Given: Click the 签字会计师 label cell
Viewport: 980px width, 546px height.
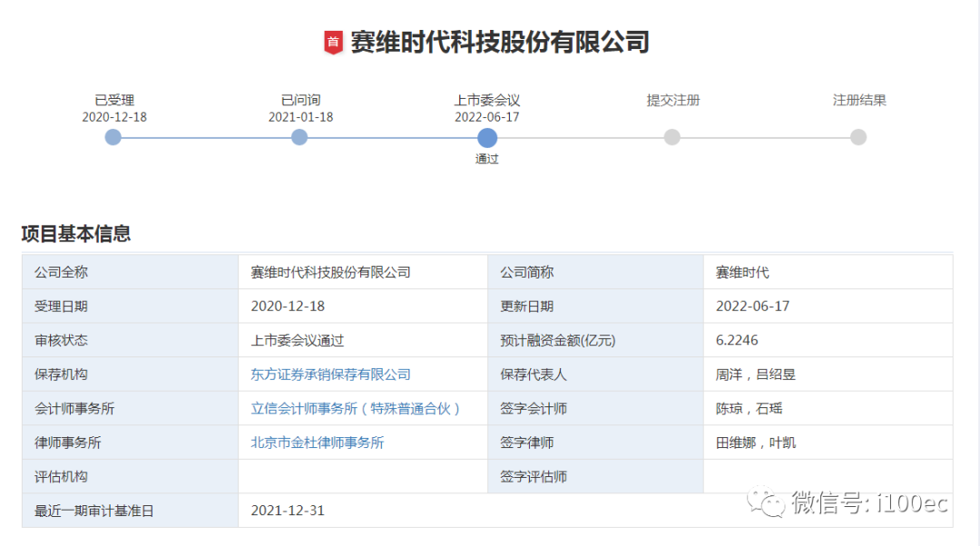Looking at the screenshot, I should [x=595, y=408].
